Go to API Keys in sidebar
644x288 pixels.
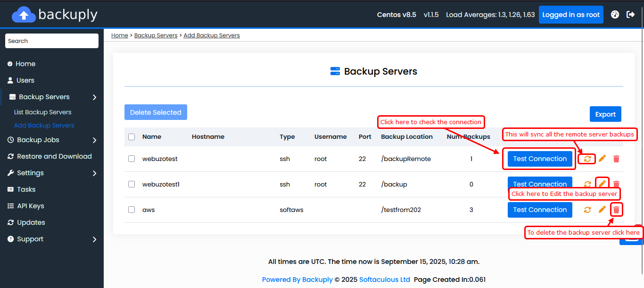tap(30, 206)
